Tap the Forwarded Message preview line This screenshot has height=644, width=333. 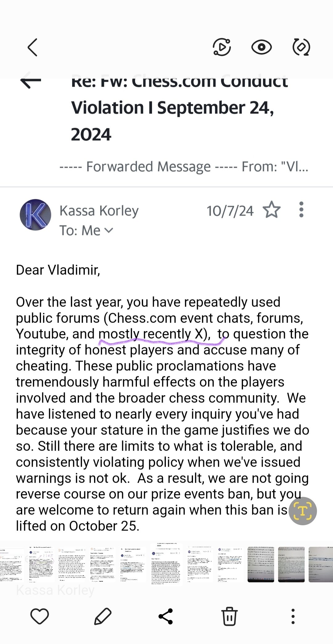pos(183,167)
